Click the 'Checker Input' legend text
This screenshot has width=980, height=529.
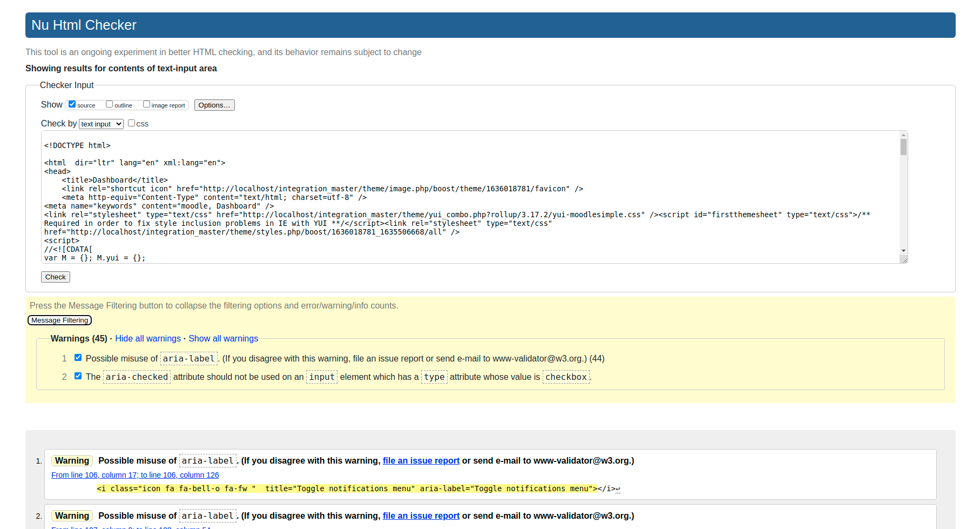66,85
